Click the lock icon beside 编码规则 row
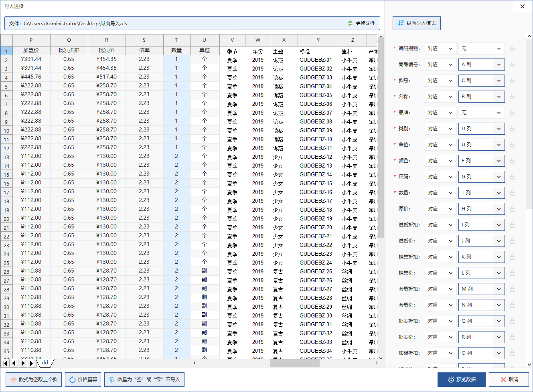Screen dimensions: 533x392 (x=512, y=48)
